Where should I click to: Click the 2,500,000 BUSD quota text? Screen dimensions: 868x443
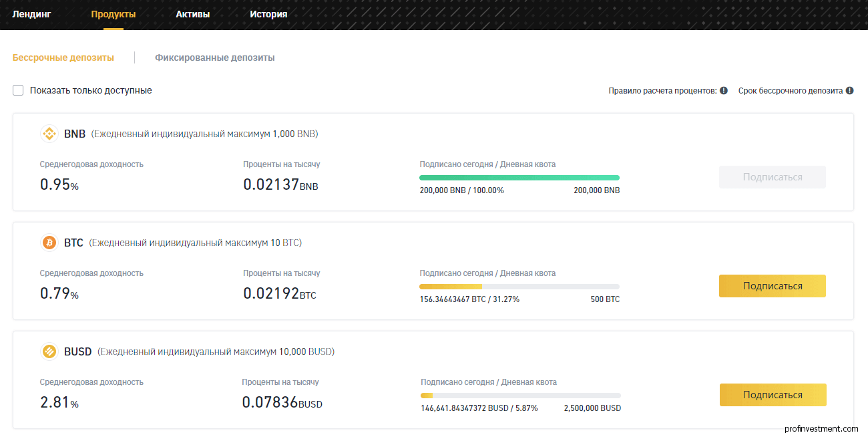[x=592, y=408]
